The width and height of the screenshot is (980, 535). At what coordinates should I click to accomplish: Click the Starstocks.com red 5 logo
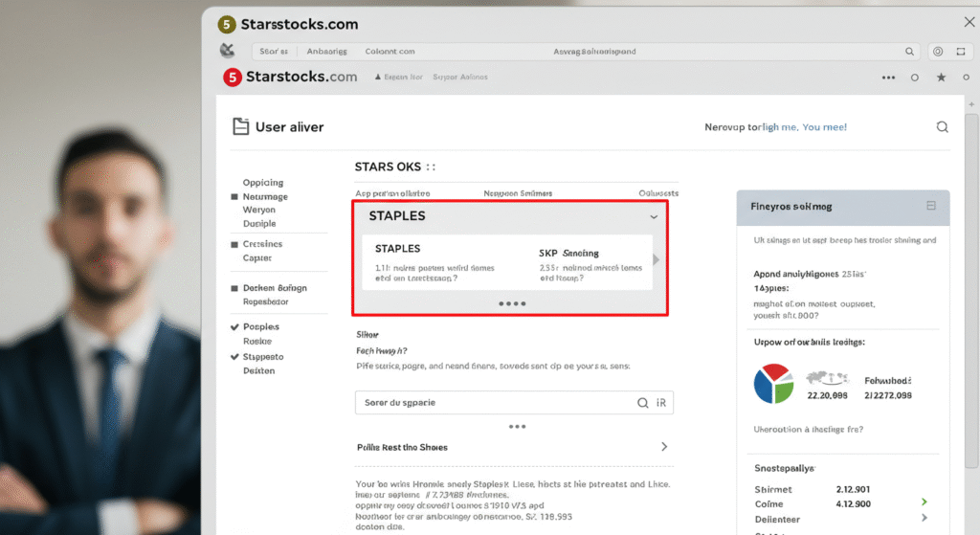233,77
